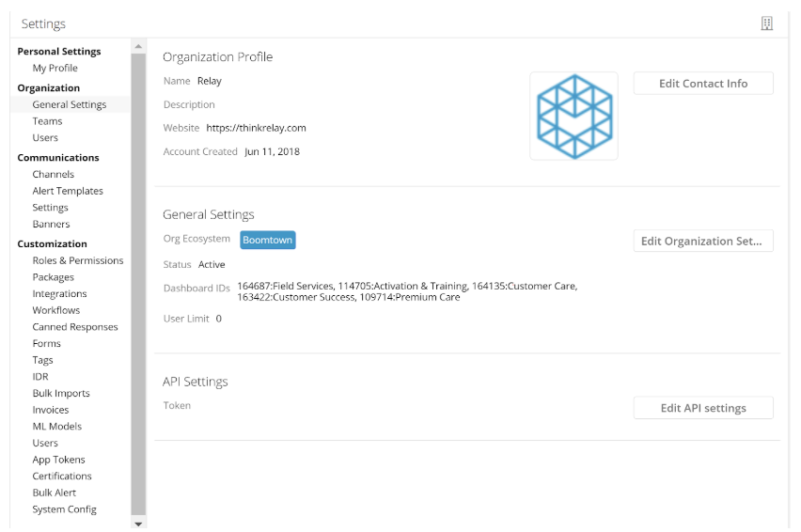The height and width of the screenshot is (532, 801).
Task: Click Edit API settings button
Action: tap(703, 408)
